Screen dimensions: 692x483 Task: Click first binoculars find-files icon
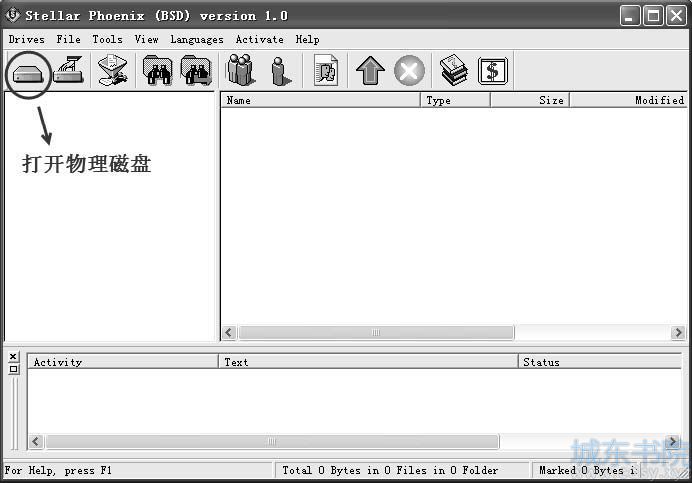[x=158, y=70]
